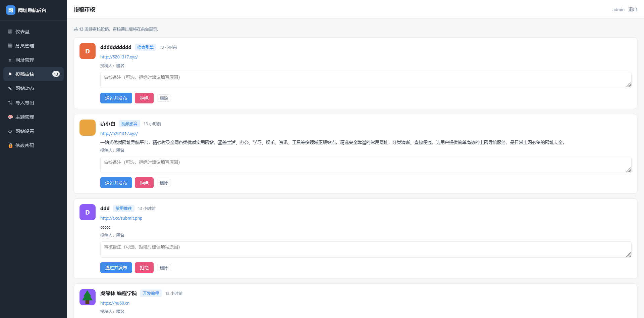
Task: Select 网站动态 in the sidebar
Action: point(34,88)
